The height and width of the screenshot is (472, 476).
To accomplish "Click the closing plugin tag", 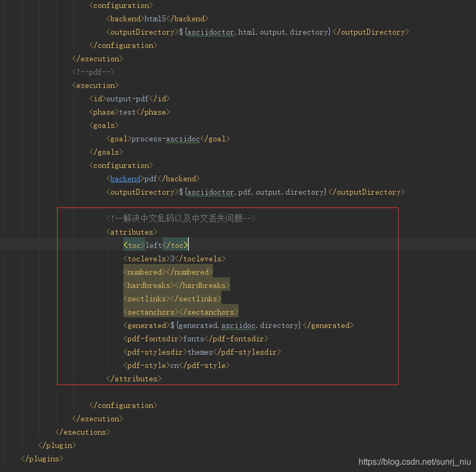I will (57, 446).
